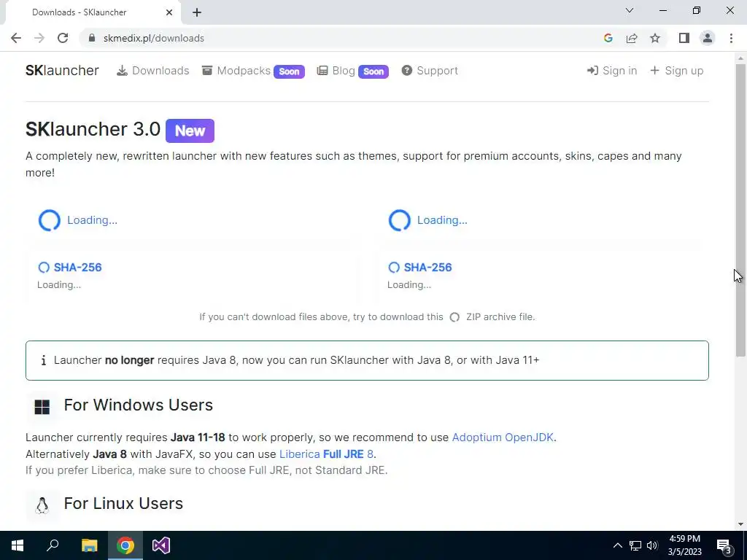Image resolution: width=747 pixels, height=560 pixels.
Task: Open File Explorer from taskbar
Action: 89,545
